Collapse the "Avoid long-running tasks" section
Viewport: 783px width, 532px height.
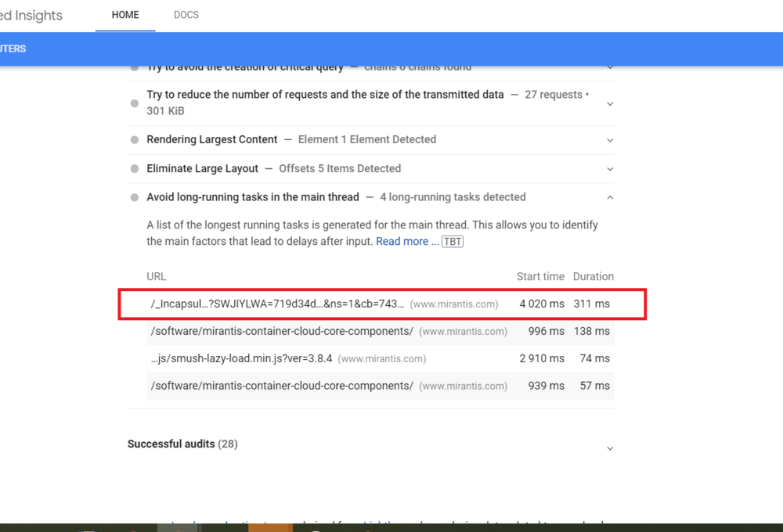click(610, 197)
